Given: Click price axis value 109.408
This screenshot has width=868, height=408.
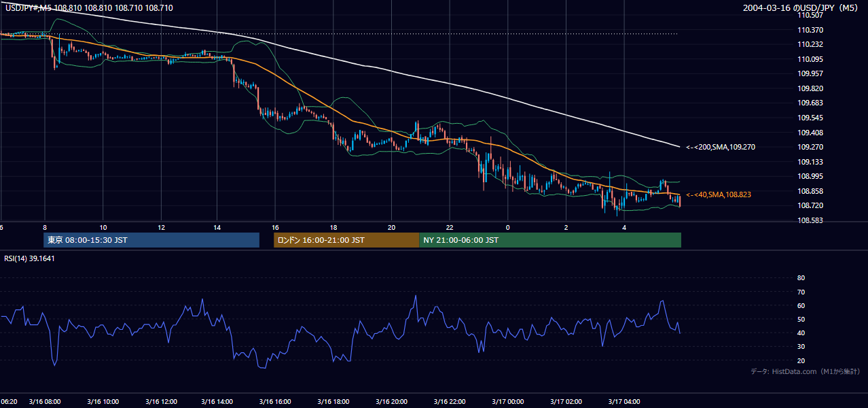Looking at the screenshot, I should point(810,133).
